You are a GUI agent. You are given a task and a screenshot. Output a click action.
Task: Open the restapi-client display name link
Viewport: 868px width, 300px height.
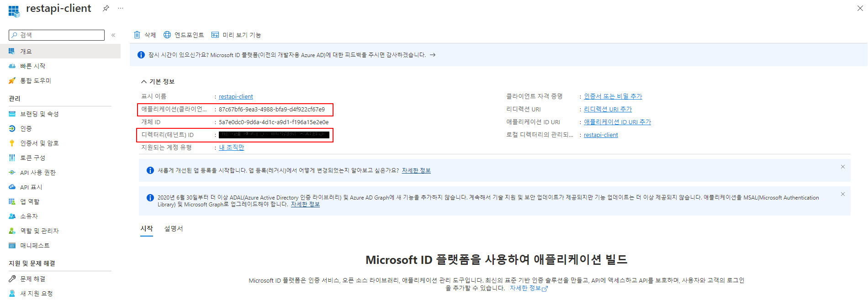point(236,96)
